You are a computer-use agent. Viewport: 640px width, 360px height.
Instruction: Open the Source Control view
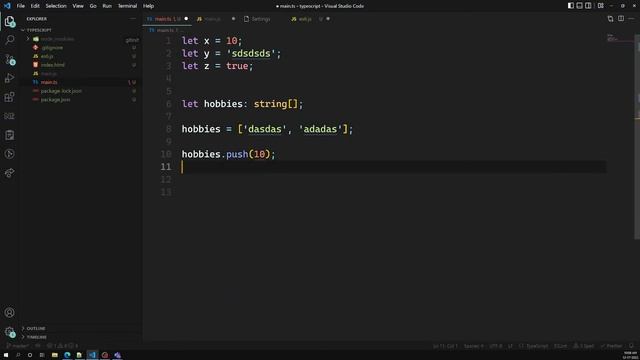pyautogui.click(x=9, y=59)
